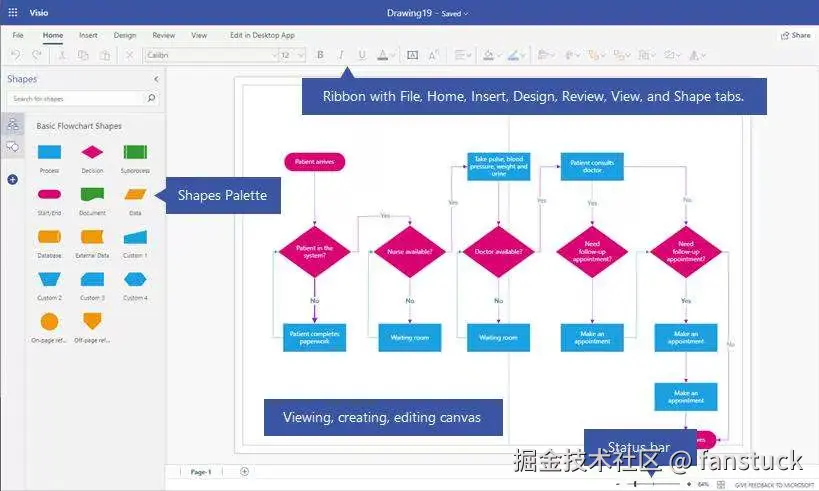The image size is (819, 491).
Task: Toggle underline formatting
Action: click(362, 55)
